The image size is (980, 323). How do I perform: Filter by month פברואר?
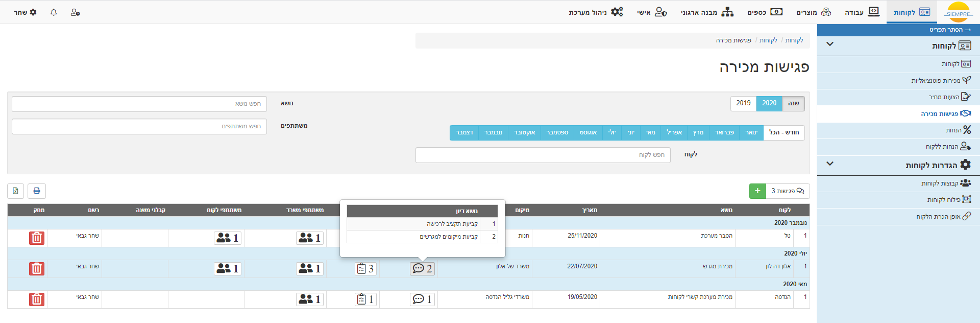tap(724, 133)
